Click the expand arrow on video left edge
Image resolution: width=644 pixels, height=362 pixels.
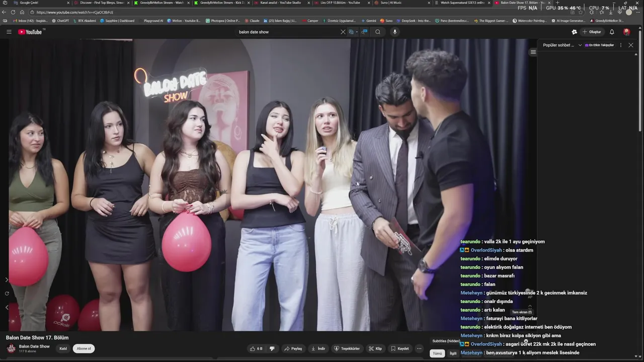7,280
